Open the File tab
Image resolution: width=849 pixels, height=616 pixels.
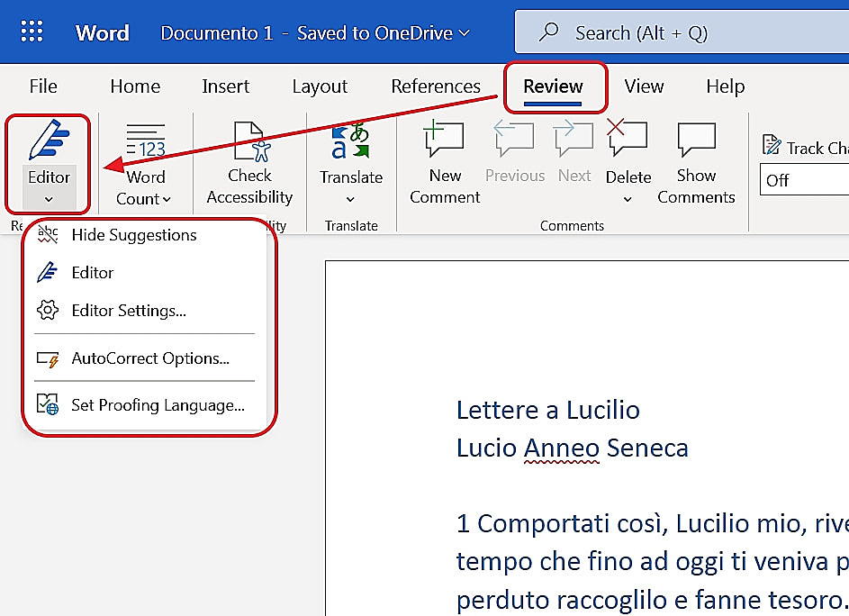pos(43,86)
